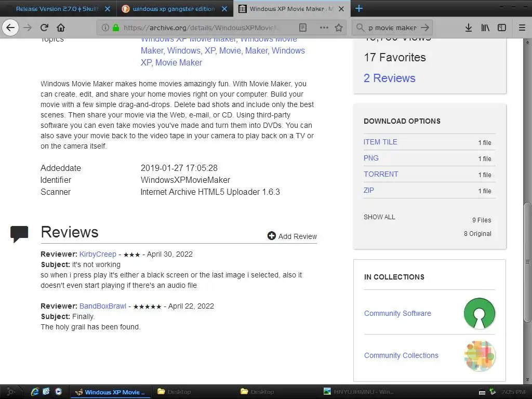Click the 'Maker, Windows, XP, Movie, Maker, Windows' topic link
This screenshot has width=532, height=399.
222,50
